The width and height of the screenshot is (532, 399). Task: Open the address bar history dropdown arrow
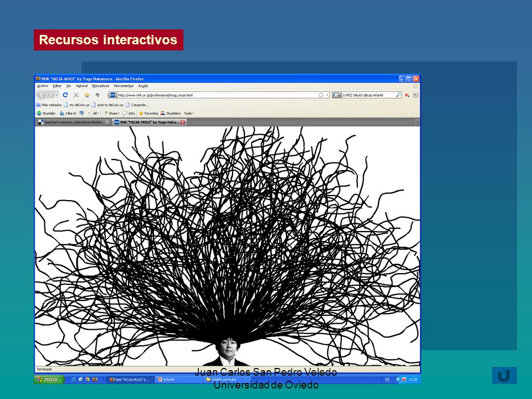(327, 95)
